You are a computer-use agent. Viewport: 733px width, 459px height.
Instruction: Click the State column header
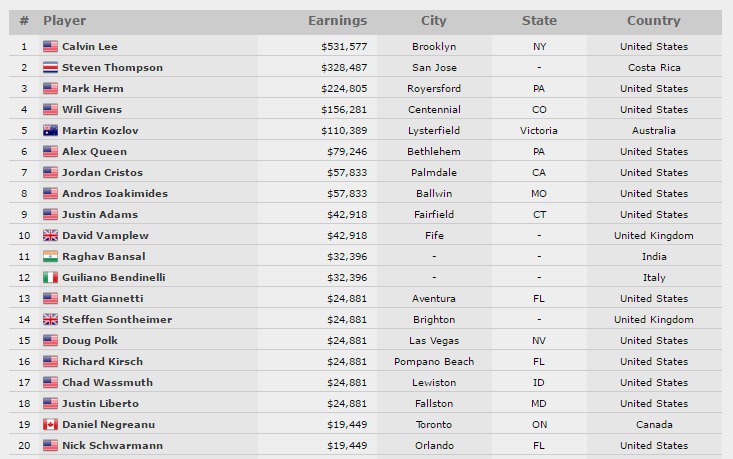tap(539, 21)
